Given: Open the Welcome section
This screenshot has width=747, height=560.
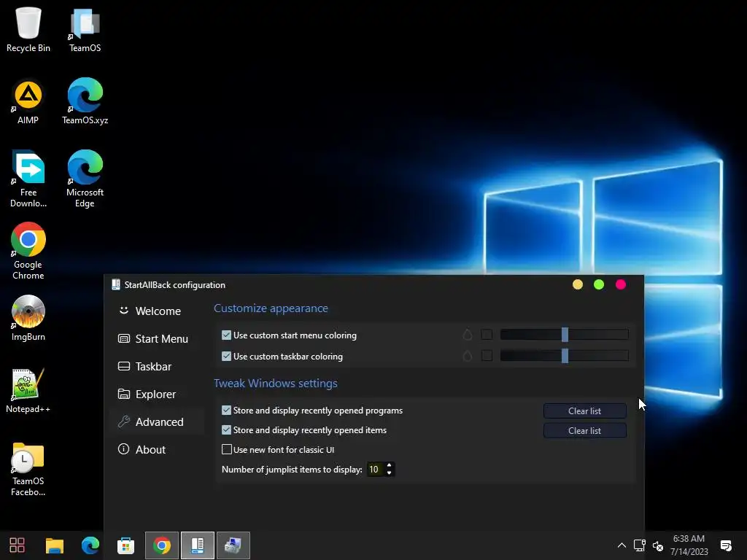Looking at the screenshot, I should pyautogui.click(x=156, y=311).
